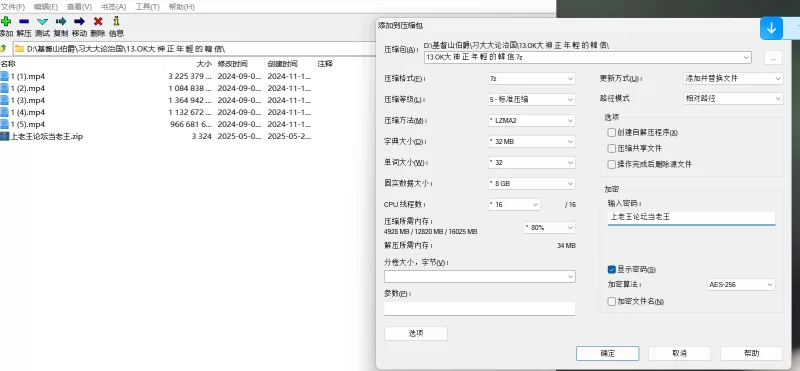This screenshot has width=800, height=371.
Task: Open the 分卷大小 combo box
Action: point(480,277)
